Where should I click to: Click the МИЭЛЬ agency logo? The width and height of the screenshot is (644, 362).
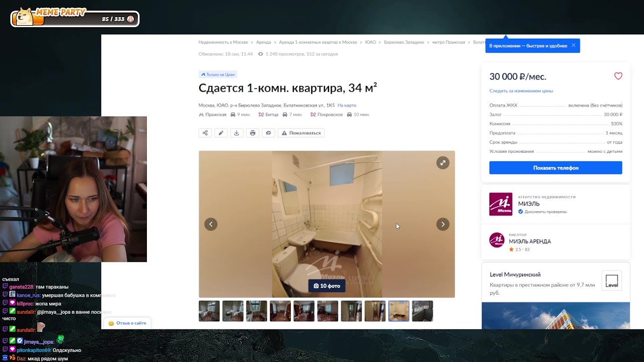pos(501,204)
